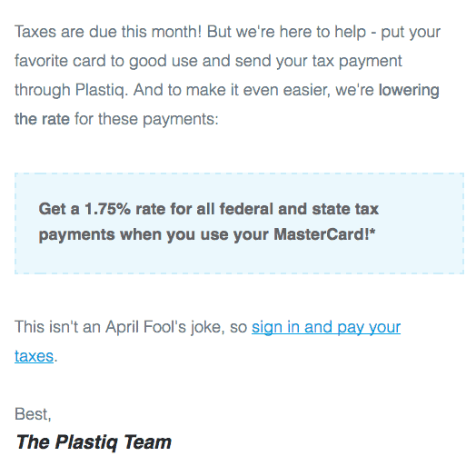Click the "1.75%" figure in promo box

point(107,209)
